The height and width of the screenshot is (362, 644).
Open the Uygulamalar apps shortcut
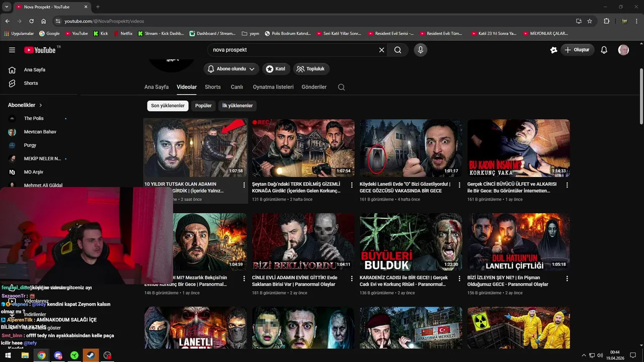(19, 34)
